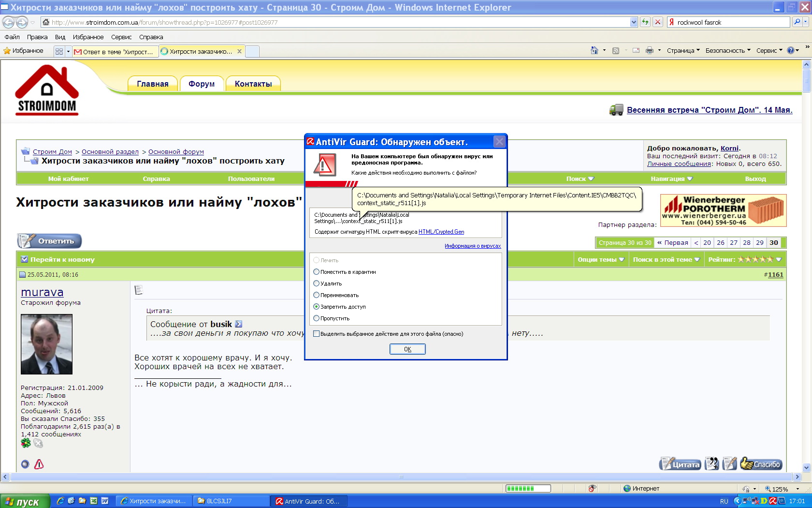812x508 pixels.
Task: Click the report post warning triangle icon
Action: [x=39, y=464]
